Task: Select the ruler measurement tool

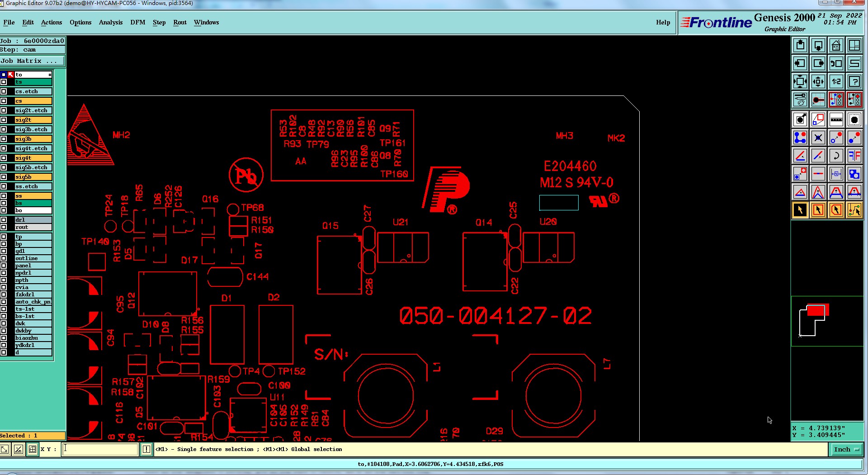Action: pyautogui.click(x=836, y=119)
